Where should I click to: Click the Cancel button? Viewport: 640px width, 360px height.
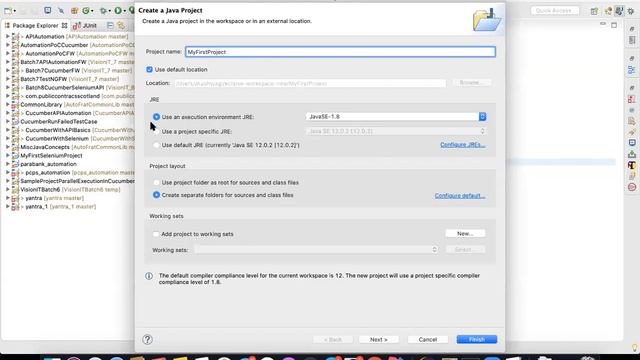click(x=427, y=340)
